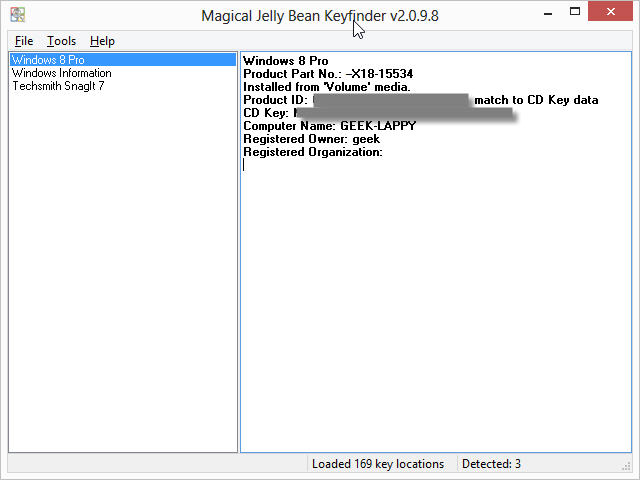Click the 'Loaded 169 key locations' status entry
Viewport: 640px width, 480px height.
coord(378,464)
